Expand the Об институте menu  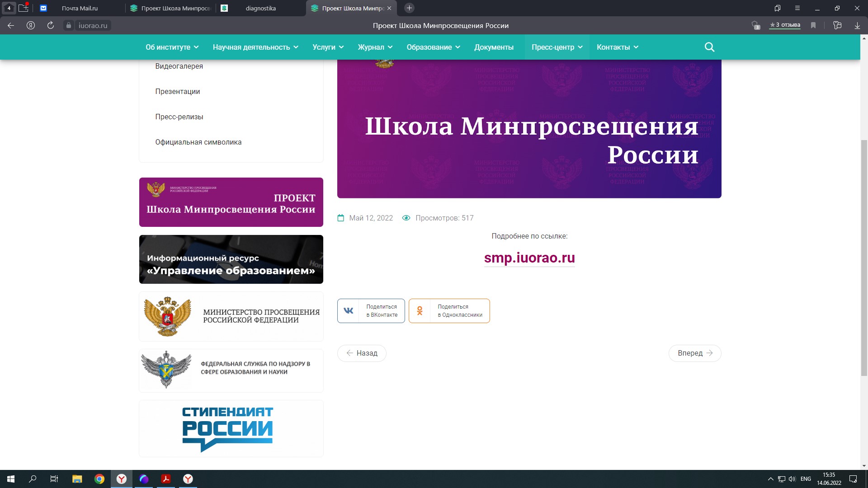172,47
